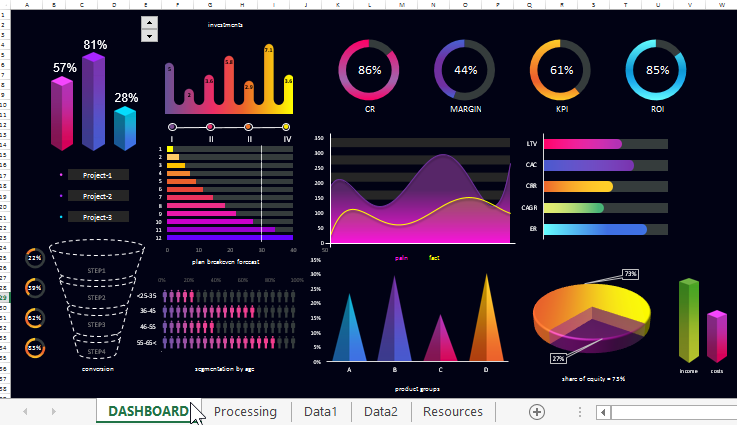The width and height of the screenshot is (737, 425).
Task: Select the quarter I timeline marker
Action: pos(173,127)
